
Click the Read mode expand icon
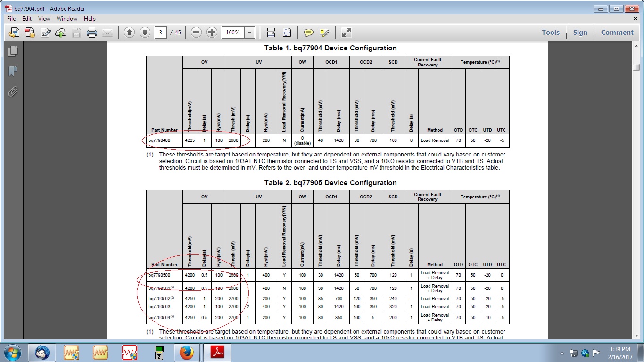[x=347, y=33]
